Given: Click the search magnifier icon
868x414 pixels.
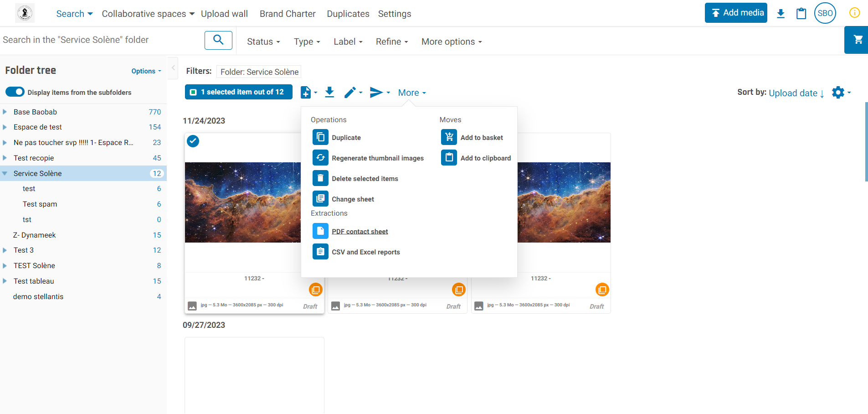Looking at the screenshot, I should click(x=218, y=40).
